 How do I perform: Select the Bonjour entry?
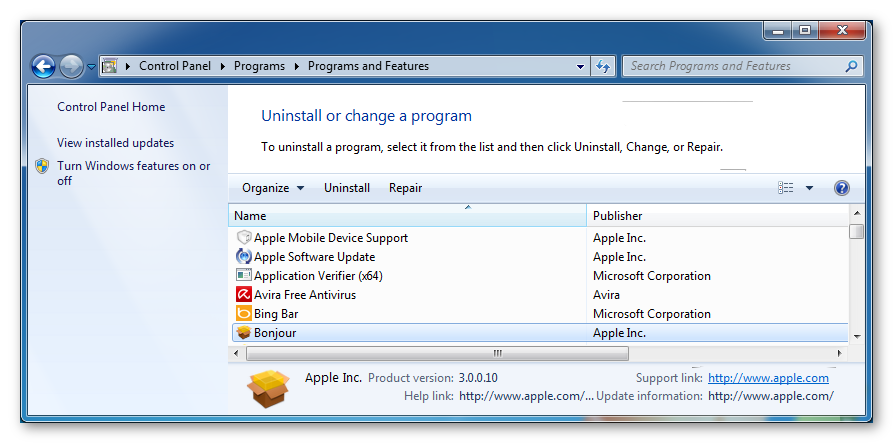pyautogui.click(x=540, y=333)
